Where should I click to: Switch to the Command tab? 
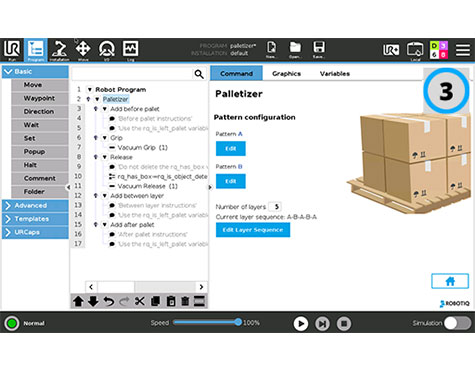point(236,73)
